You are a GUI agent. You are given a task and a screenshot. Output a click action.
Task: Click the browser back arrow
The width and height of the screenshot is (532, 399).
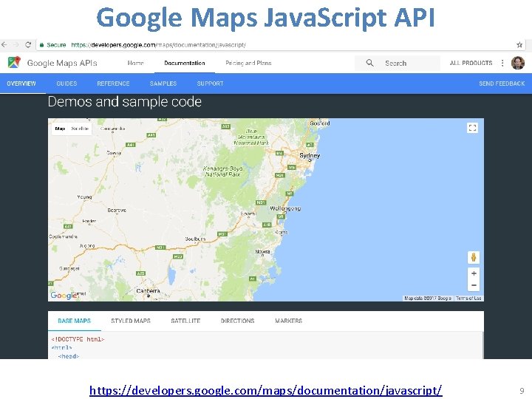4,44
